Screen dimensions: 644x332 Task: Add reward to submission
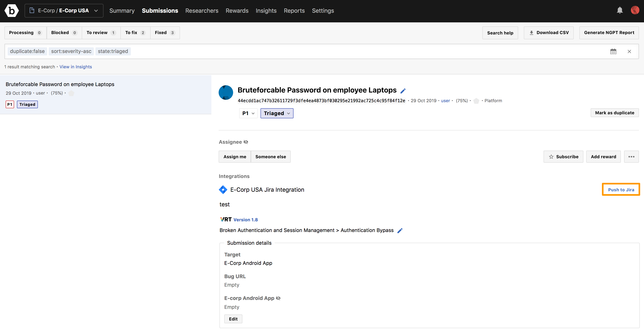[x=603, y=157]
